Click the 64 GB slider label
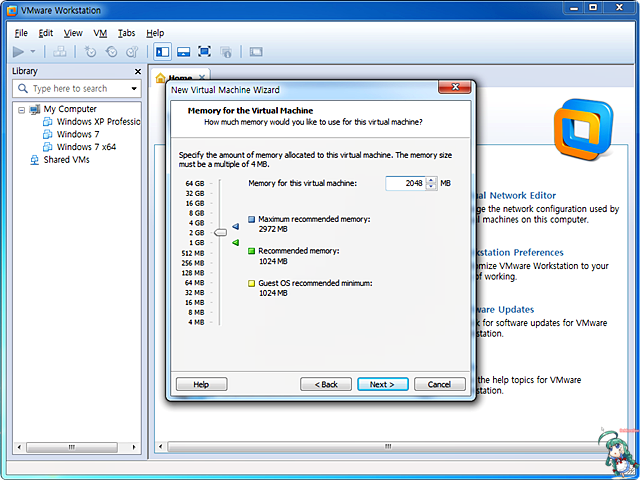The width and height of the screenshot is (640, 480). click(195, 183)
